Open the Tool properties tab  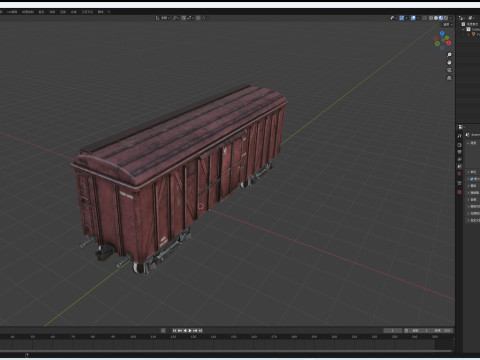click(460, 136)
